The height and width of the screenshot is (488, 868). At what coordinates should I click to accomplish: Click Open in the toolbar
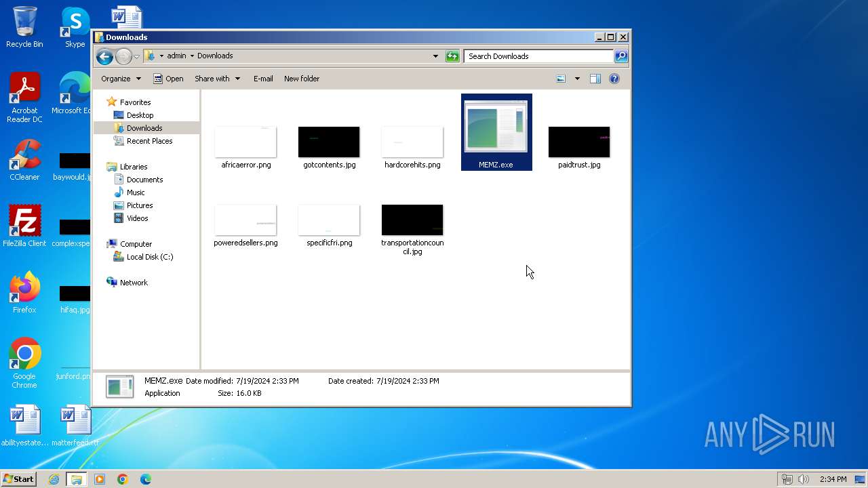pyautogui.click(x=168, y=79)
